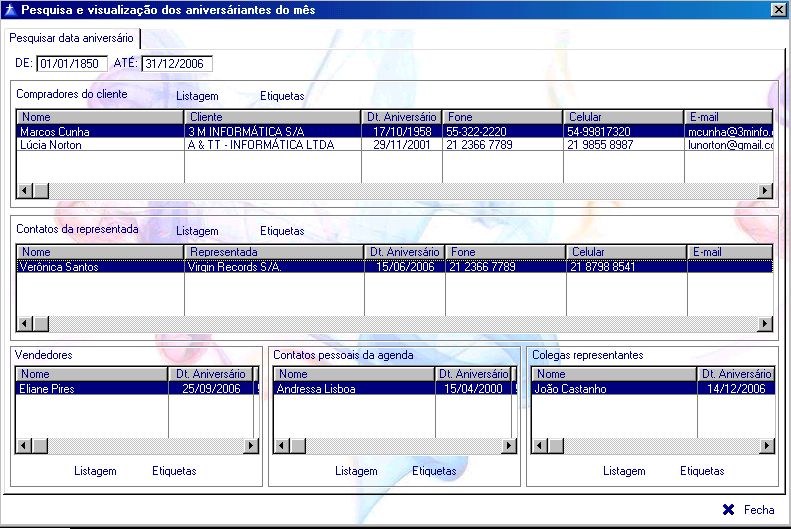Click left scroll arrow in Contatos pessoais grid
The width and height of the screenshot is (791, 529).
[282, 446]
